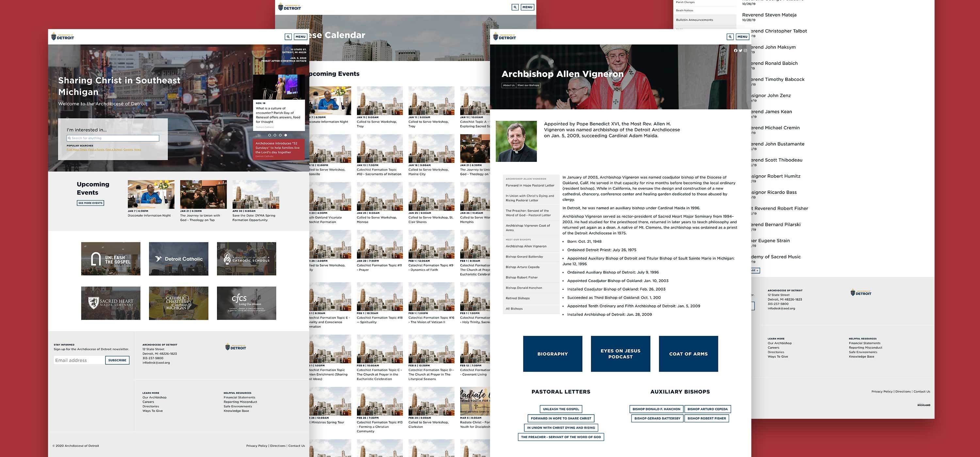
Task: Open the Sacred Heart Major Seminary tile
Action: 111,303
